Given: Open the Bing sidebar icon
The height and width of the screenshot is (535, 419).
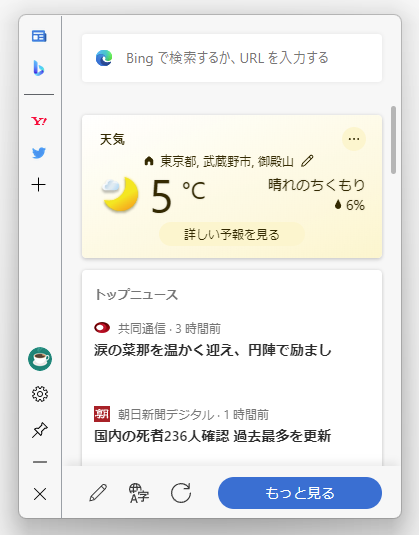Looking at the screenshot, I should pos(39,68).
